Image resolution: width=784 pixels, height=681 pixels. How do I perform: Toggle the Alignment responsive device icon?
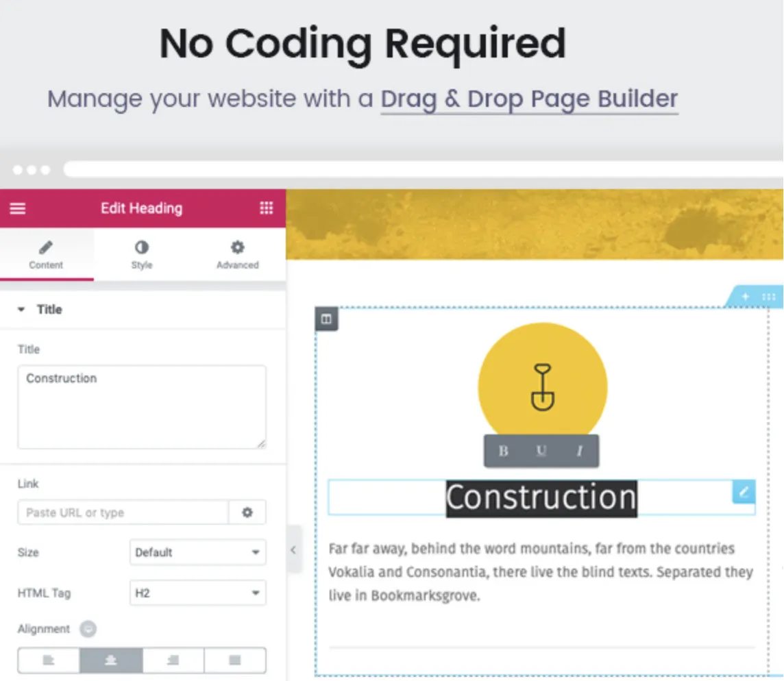(x=88, y=629)
